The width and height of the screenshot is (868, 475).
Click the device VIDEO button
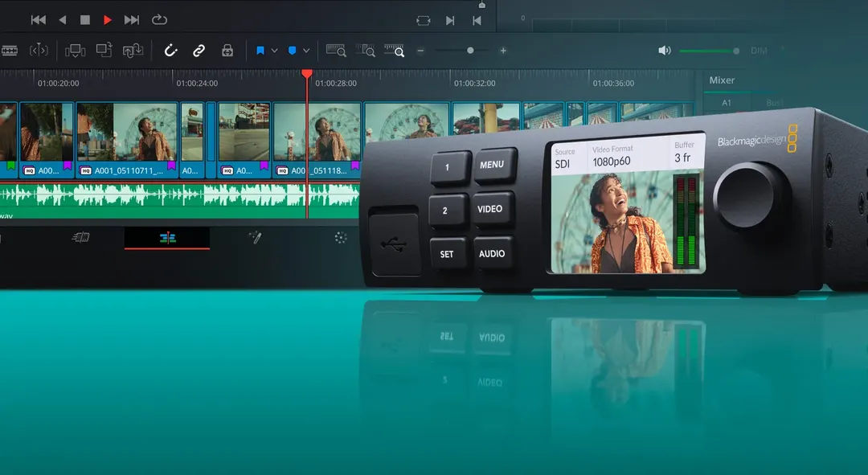(493, 209)
